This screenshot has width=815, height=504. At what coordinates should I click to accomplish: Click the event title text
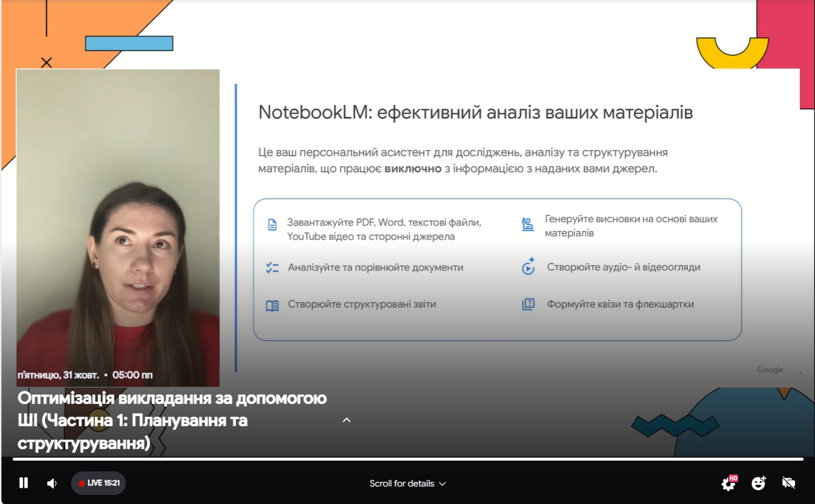click(x=172, y=420)
